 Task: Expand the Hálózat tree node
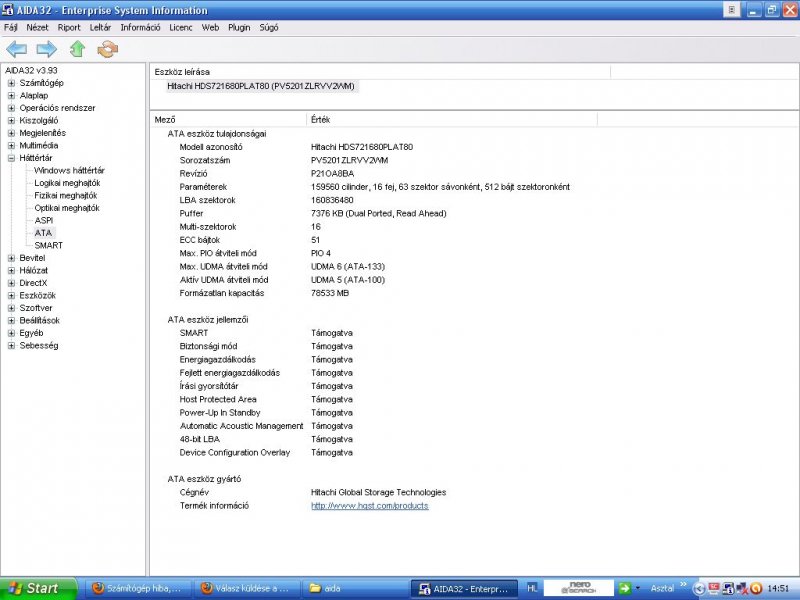point(11,270)
